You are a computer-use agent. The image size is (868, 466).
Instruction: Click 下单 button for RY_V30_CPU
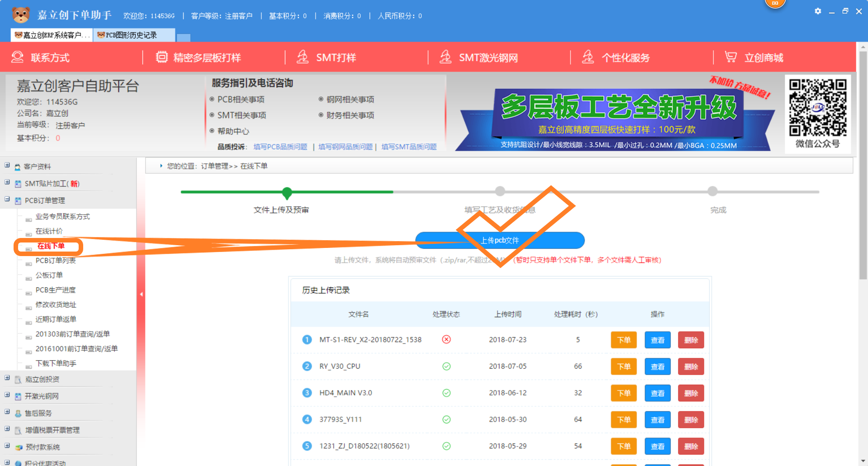(x=623, y=366)
